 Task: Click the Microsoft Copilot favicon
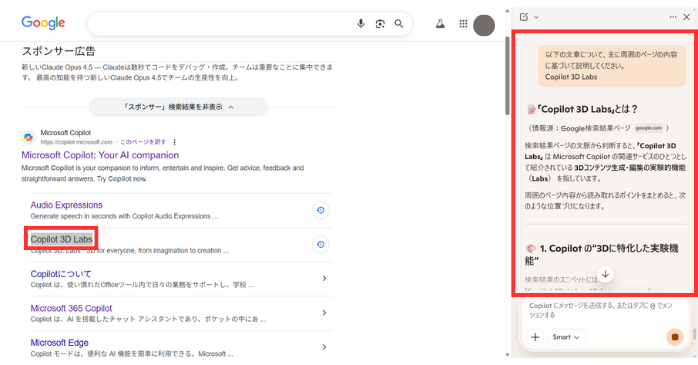[28, 137]
